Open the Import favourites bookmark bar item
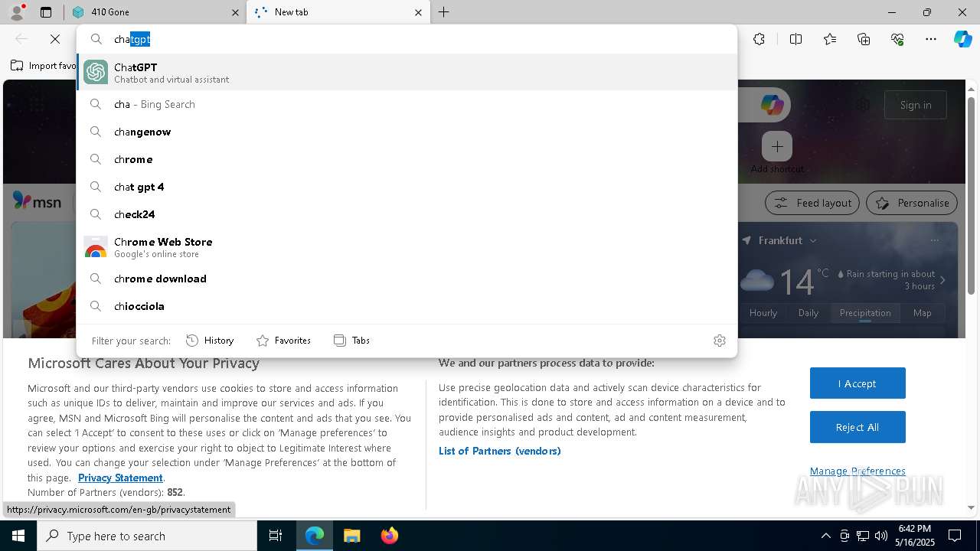Image resolution: width=980 pixels, height=551 pixels. [44, 66]
